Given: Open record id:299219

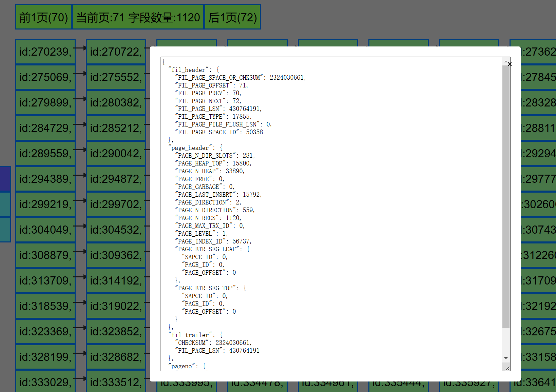Looking at the screenshot, I should [45, 204].
